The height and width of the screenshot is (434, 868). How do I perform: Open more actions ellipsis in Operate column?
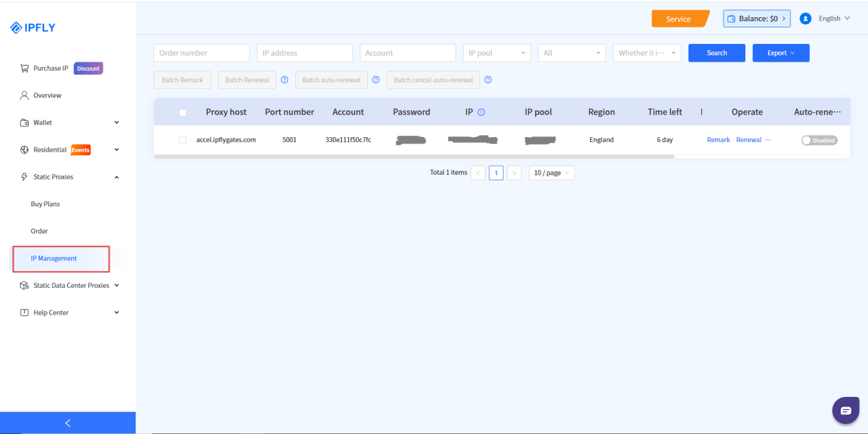pos(767,140)
